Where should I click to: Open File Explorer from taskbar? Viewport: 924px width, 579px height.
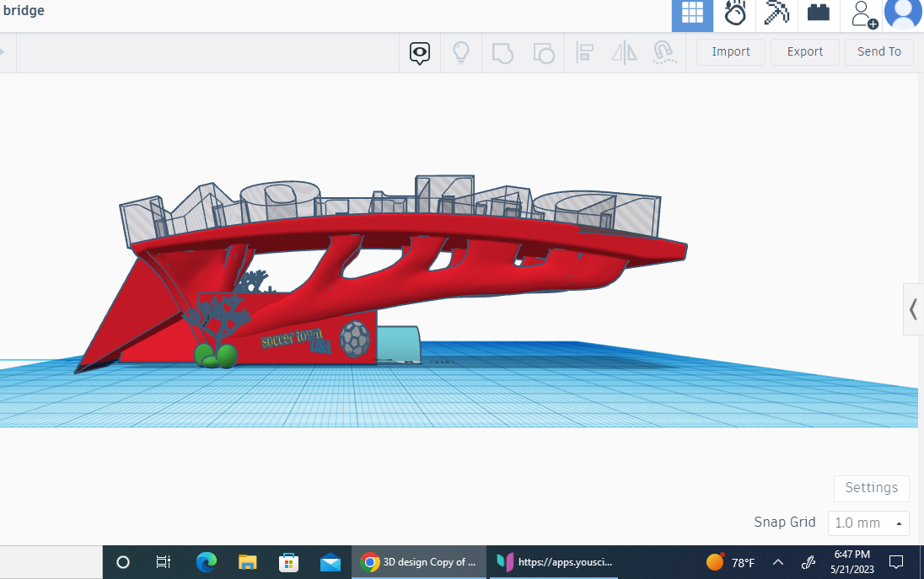click(x=248, y=562)
